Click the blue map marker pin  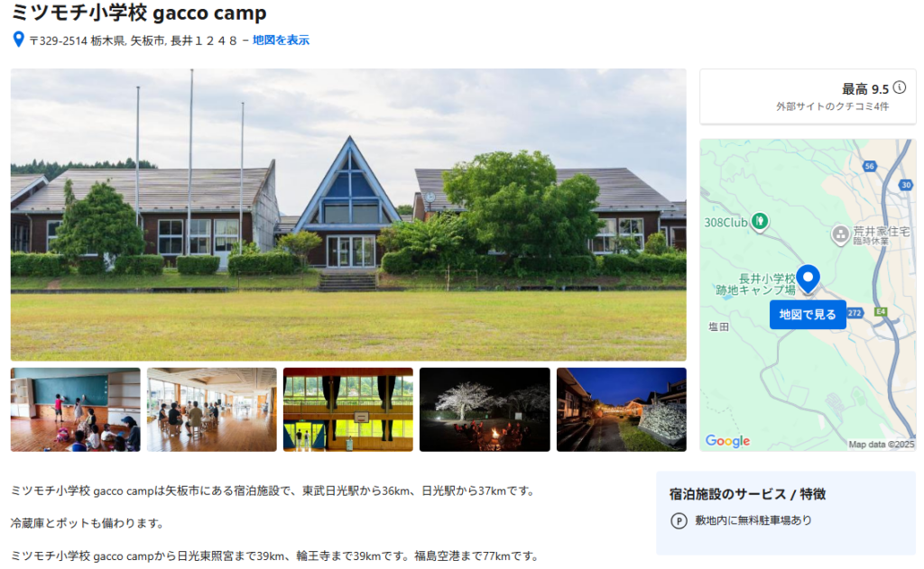[808, 280]
